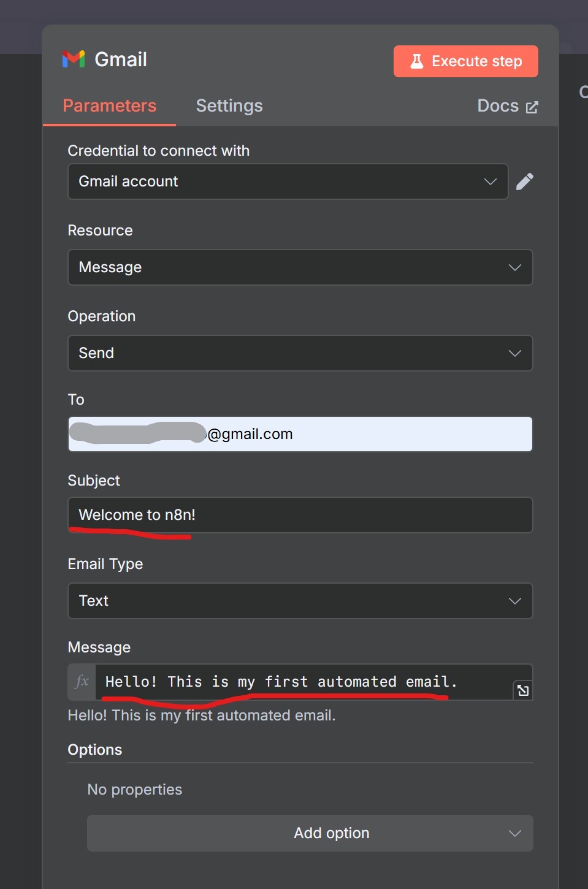588x889 pixels.
Task: Expand the Add option dropdown
Action: click(x=514, y=833)
